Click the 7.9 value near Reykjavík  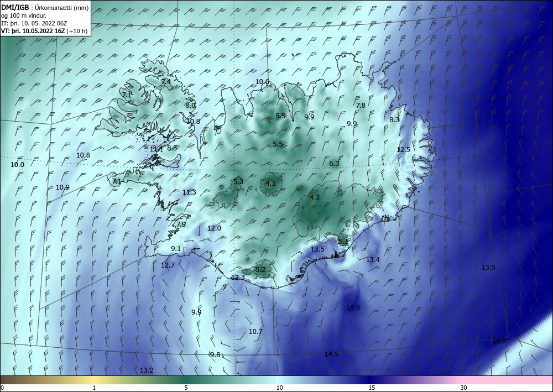pyautogui.click(x=181, y=224)
